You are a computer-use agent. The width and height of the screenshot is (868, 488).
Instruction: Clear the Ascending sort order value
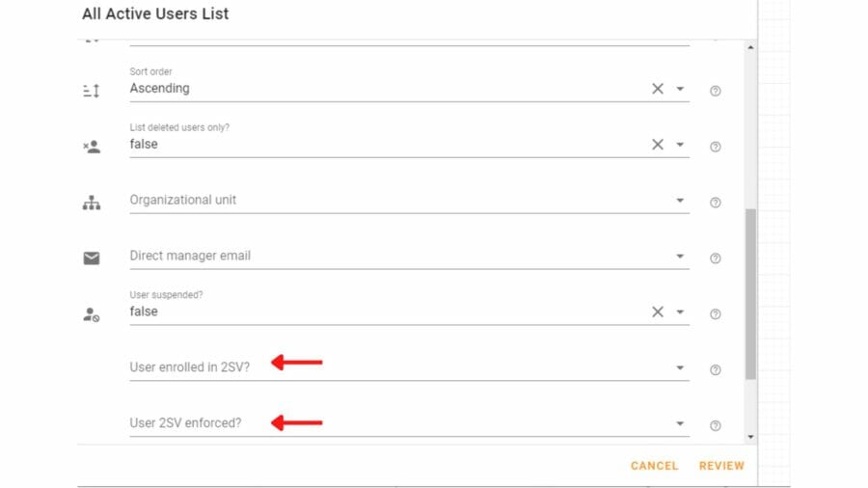click(x=657, y=89)
